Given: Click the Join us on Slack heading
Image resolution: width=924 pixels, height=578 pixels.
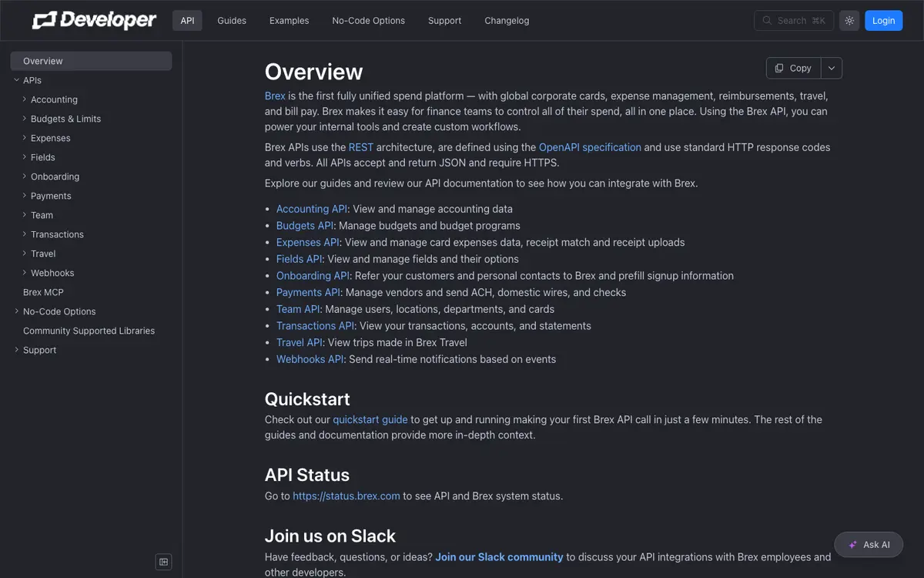Looking at the screenshot, I should click(330, 536).
